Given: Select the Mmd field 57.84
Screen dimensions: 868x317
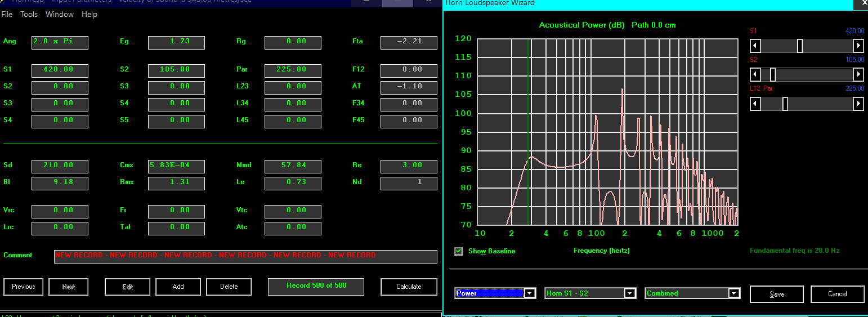Looking at the screenshot, I should click(x=293, y=166).
